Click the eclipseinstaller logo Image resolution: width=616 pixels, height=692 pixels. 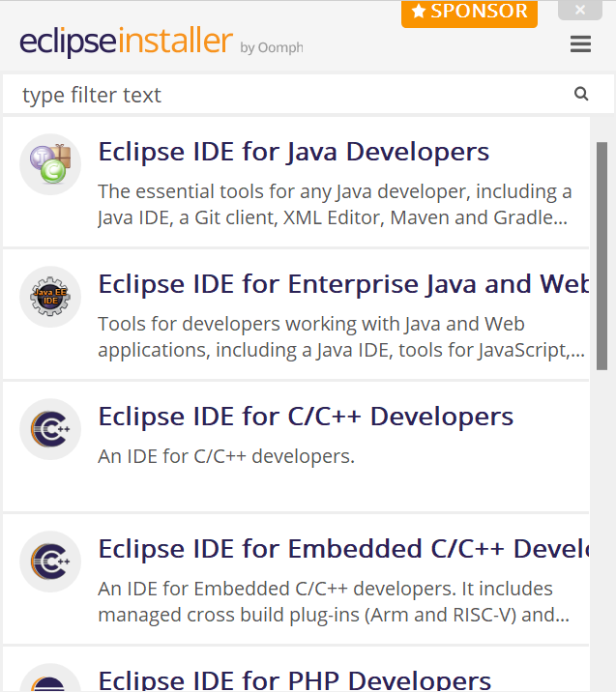click(x=127, y=41)
